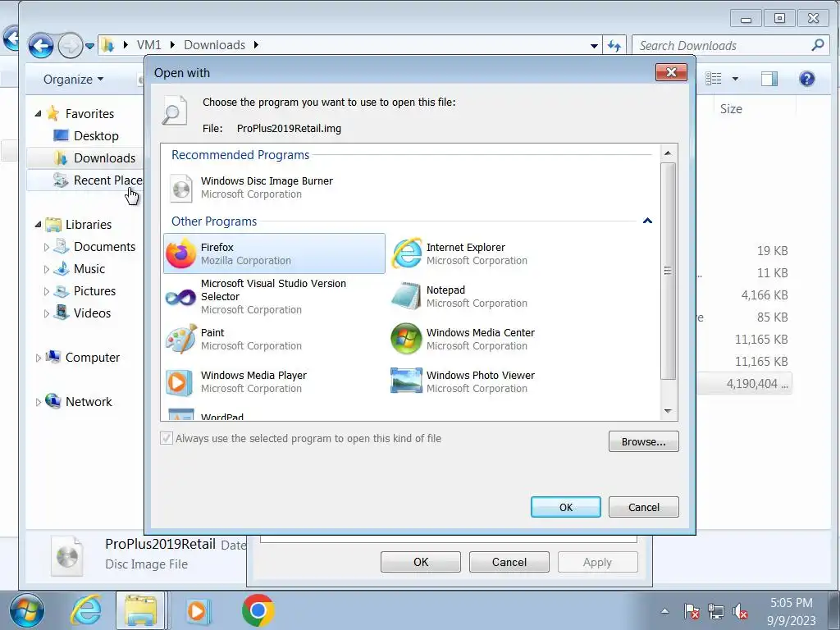840x630 pixels.
Task: Click network tray icon
Action: pos(715,611)
